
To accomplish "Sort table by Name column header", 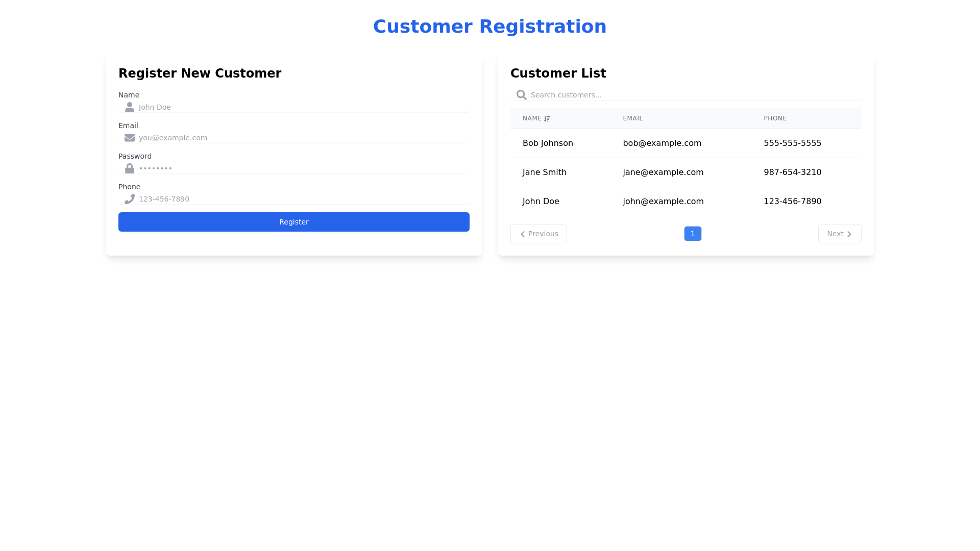I will point(532,118).
